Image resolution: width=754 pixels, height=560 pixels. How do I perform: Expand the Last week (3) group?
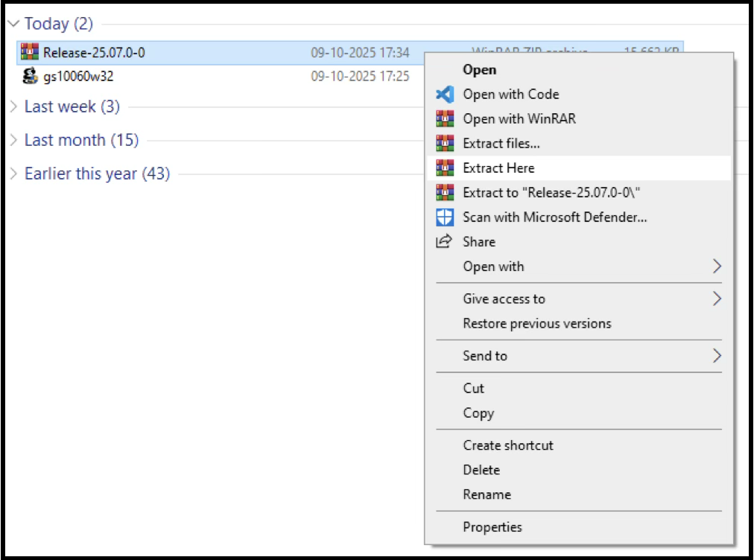13,106
